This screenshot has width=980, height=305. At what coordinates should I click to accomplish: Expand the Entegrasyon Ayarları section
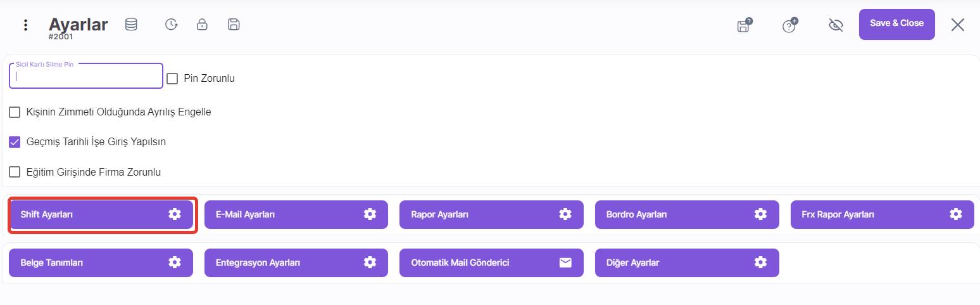(296, 263)
